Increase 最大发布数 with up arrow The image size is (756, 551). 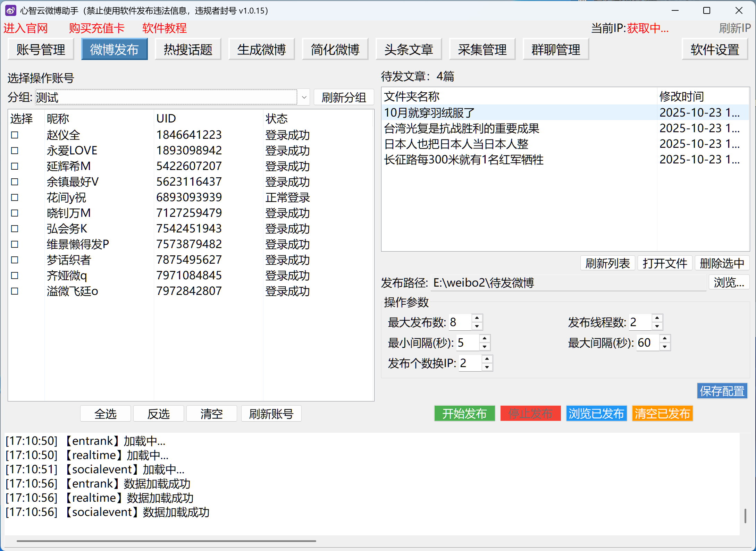pyautogui.click(x=477, y=318)
